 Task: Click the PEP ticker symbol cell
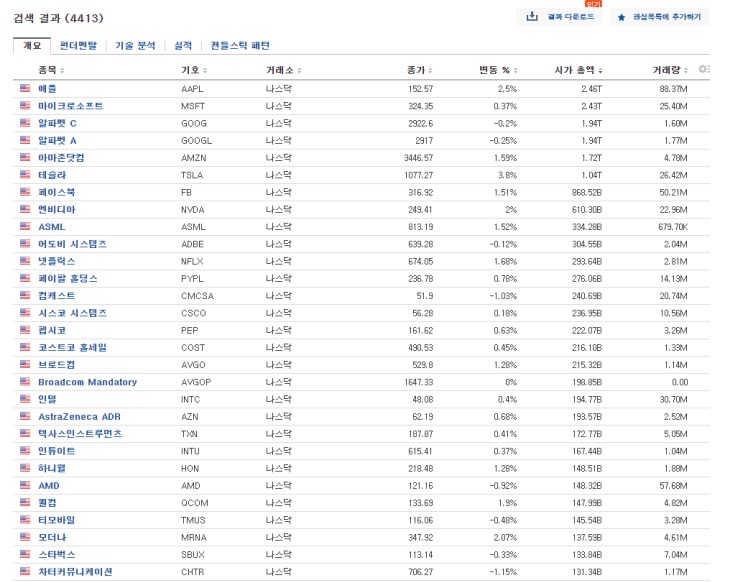190,330
